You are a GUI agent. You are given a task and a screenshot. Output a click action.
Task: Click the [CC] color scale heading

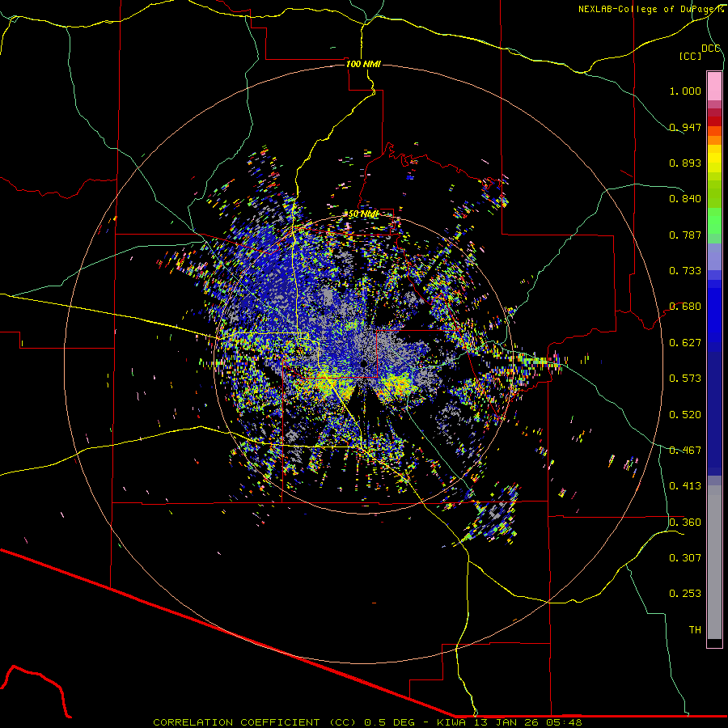pyautogui.click(x=690, y=56)
